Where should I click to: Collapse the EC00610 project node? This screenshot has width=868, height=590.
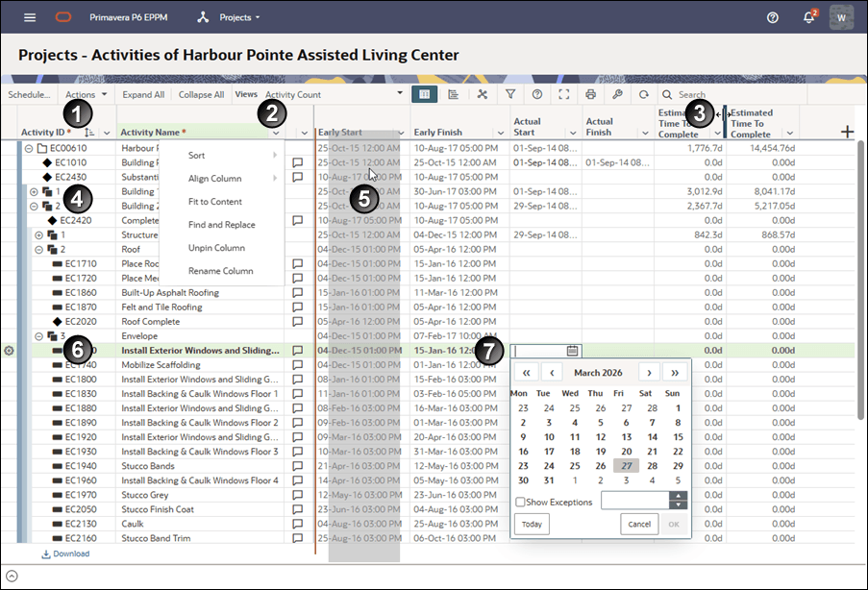29,148
